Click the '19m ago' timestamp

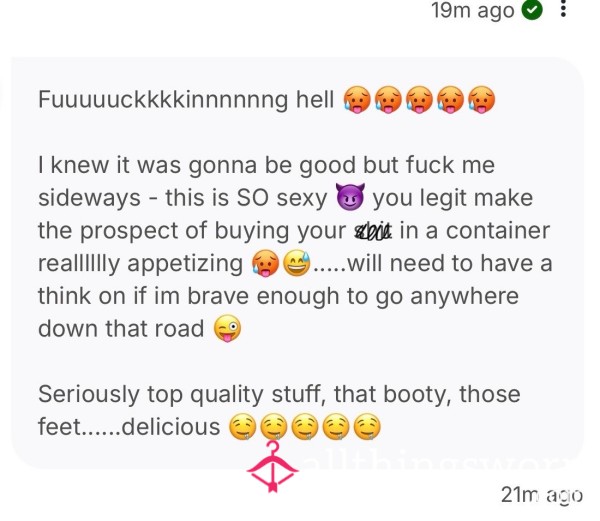pos(473,10)
